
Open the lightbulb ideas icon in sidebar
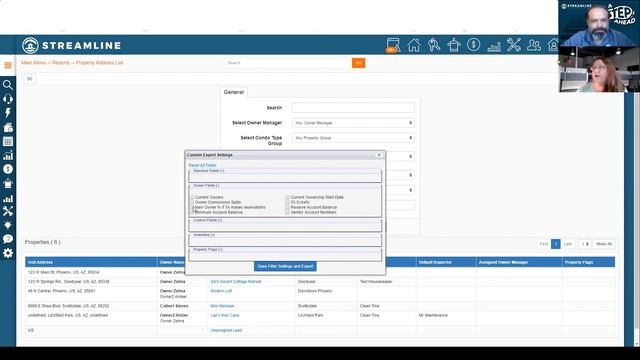(8, 225)
